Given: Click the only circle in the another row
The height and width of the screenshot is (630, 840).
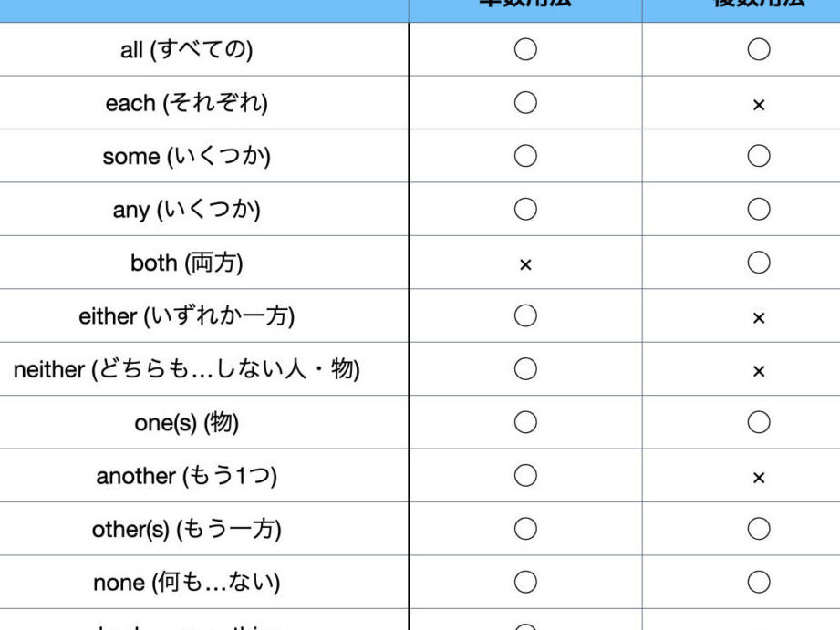Looking at the screenshot, I should pyautogui.click(x=525, y=475).
